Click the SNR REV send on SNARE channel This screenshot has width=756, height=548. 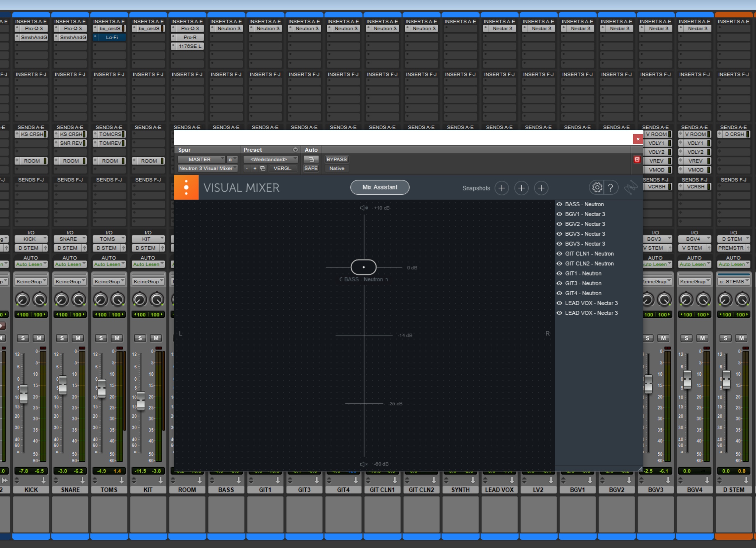coord(71,143)
